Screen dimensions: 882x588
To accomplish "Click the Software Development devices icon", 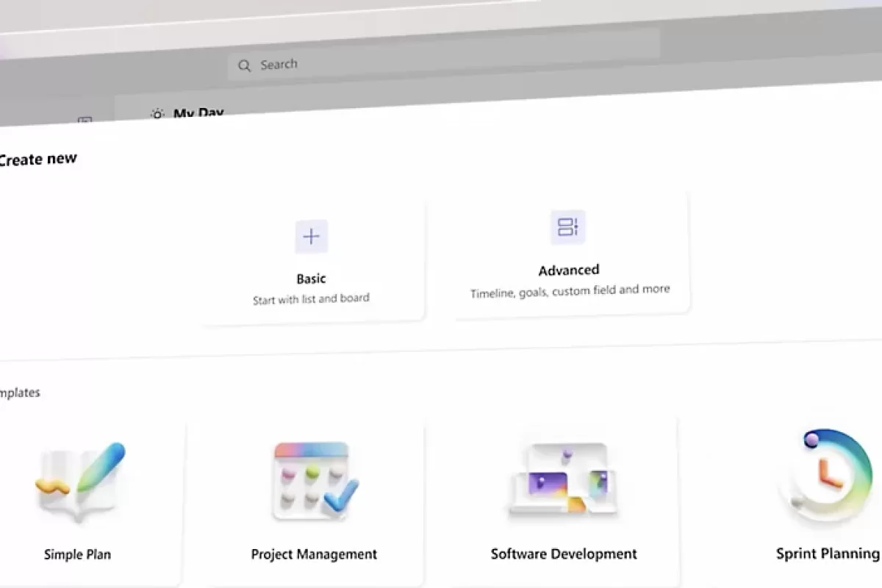I will pyautogui.click(x=564, y=479).
